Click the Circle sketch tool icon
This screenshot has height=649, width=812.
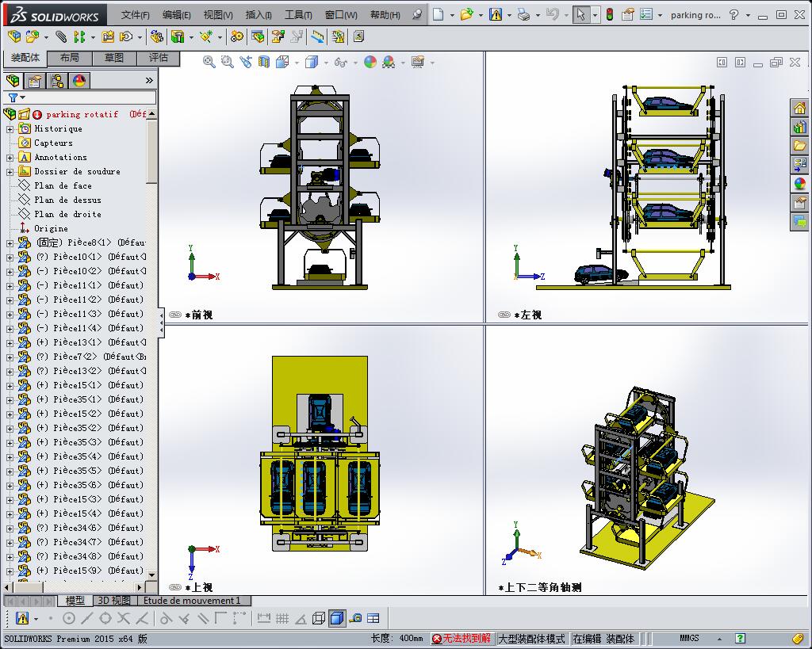[x=68, y=618]
